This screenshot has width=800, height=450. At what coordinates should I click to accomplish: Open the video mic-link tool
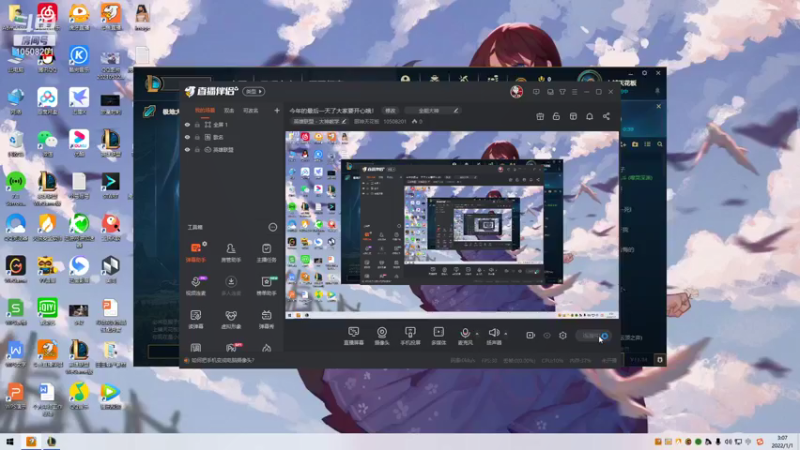point(196,285)
